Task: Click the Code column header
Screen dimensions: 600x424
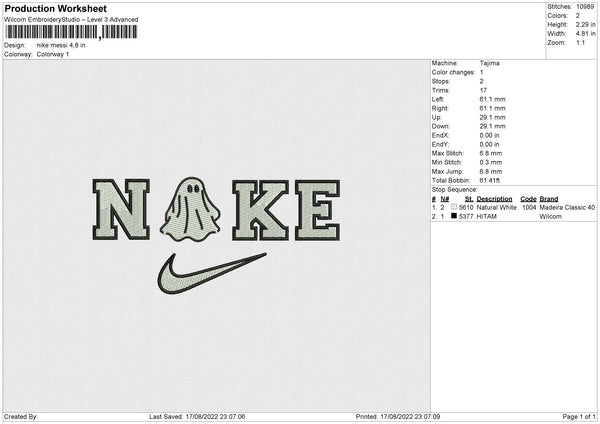Action: [x=528, y=199]
